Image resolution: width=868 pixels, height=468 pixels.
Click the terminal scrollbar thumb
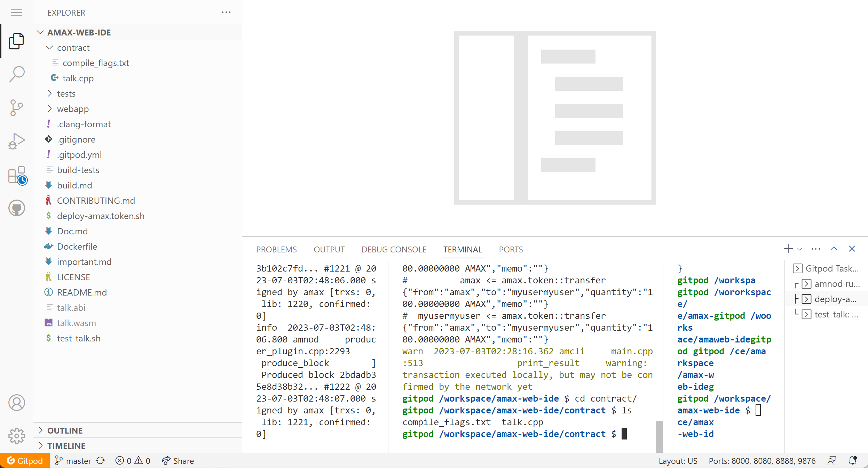[659, 436]
